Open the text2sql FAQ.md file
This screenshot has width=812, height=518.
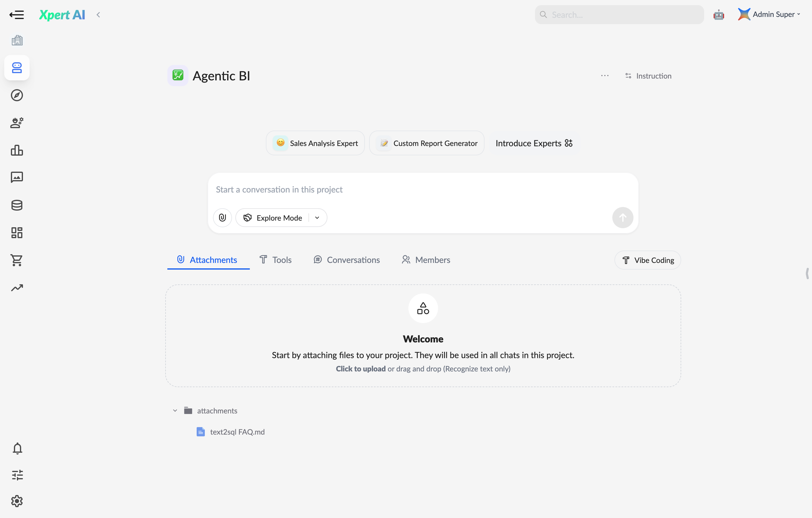click(x=237, y=432)
